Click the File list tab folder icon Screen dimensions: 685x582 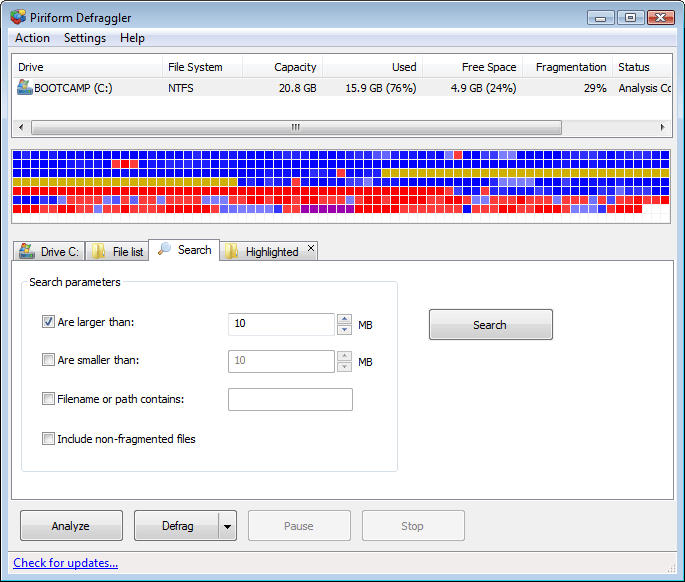(x=99, y=251)
